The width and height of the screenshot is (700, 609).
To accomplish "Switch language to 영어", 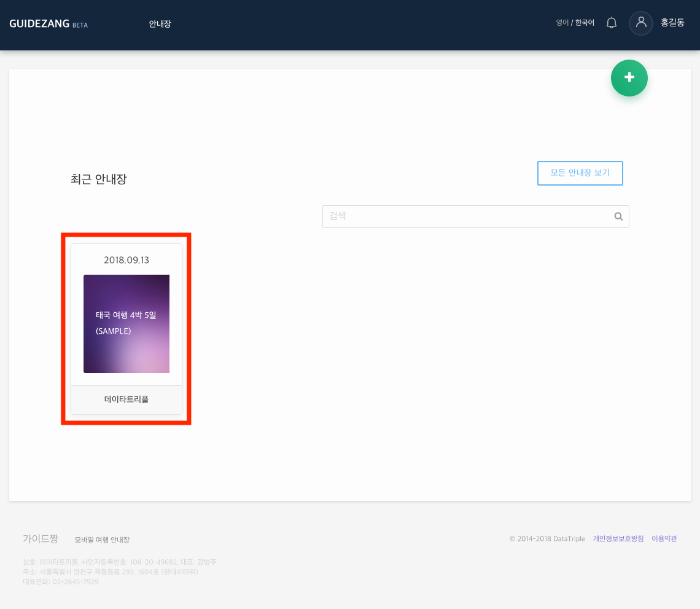I will [x=562, y=22].
